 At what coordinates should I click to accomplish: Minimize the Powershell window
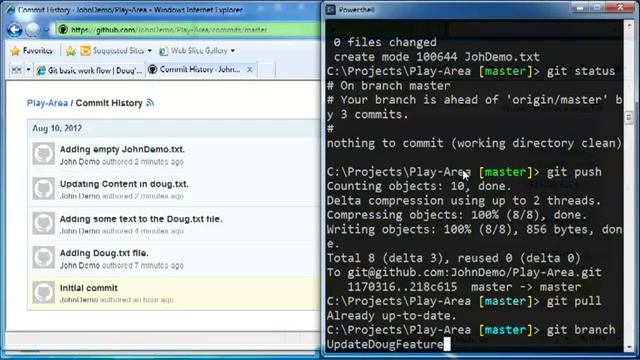point(580,7)
